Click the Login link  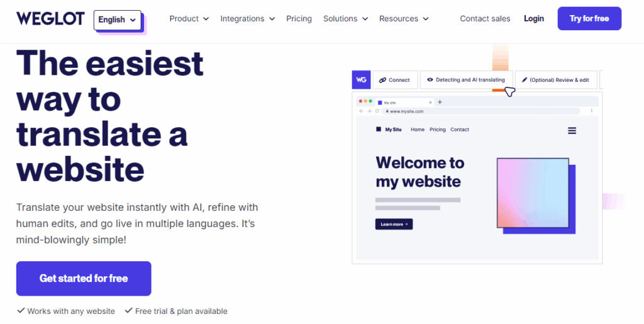[534, 18]
